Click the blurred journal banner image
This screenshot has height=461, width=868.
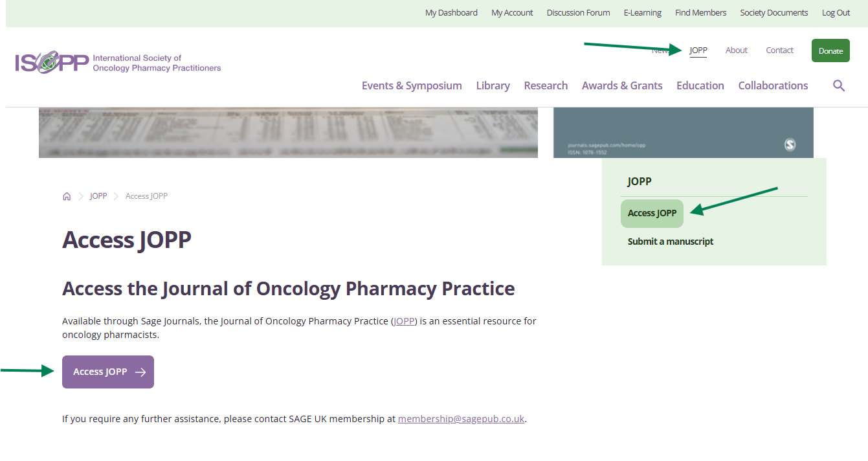point(288,133)
